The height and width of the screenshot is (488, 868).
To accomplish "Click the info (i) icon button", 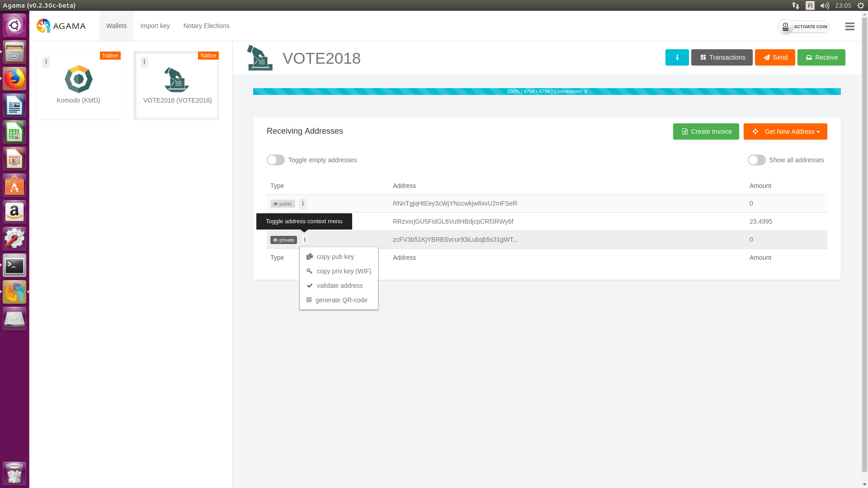I will pos(677,56).
